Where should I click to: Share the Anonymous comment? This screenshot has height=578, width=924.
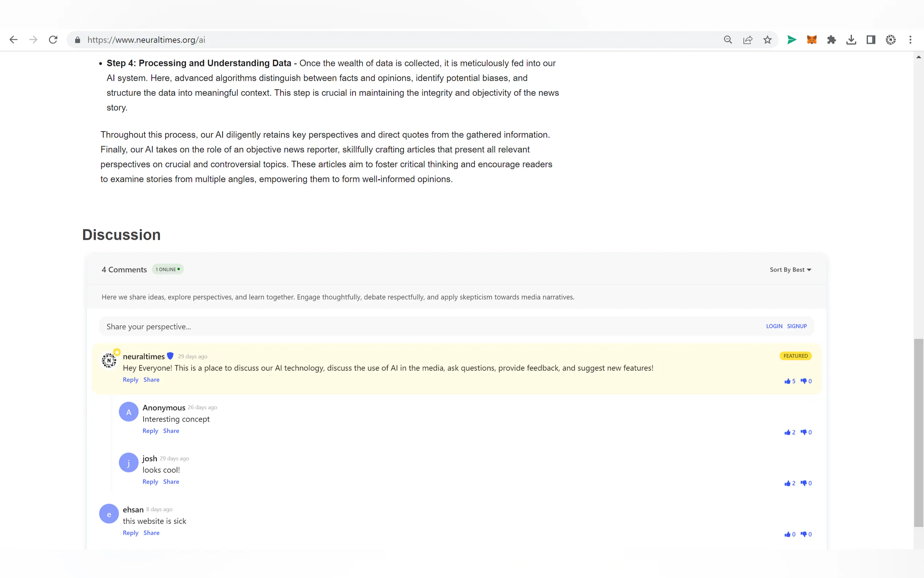click(171, 431)
